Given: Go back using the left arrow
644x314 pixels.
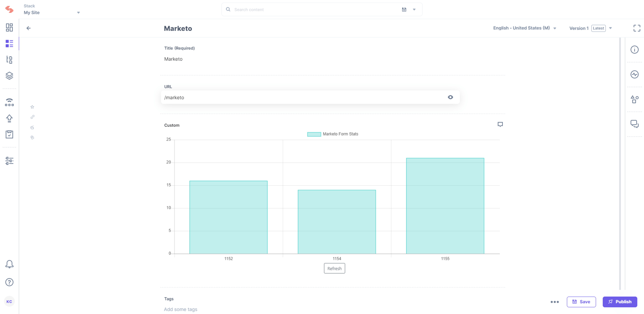Looking at the screenshot, I should coord(29,28).
